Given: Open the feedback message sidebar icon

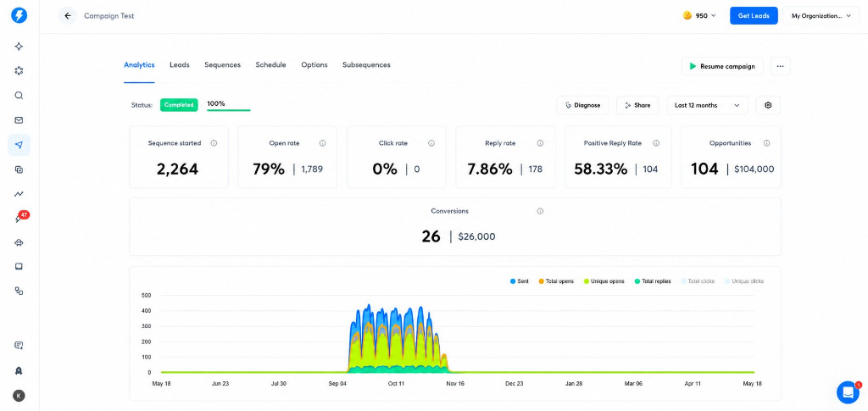Looking at the screenshot, I should [19, 345].
